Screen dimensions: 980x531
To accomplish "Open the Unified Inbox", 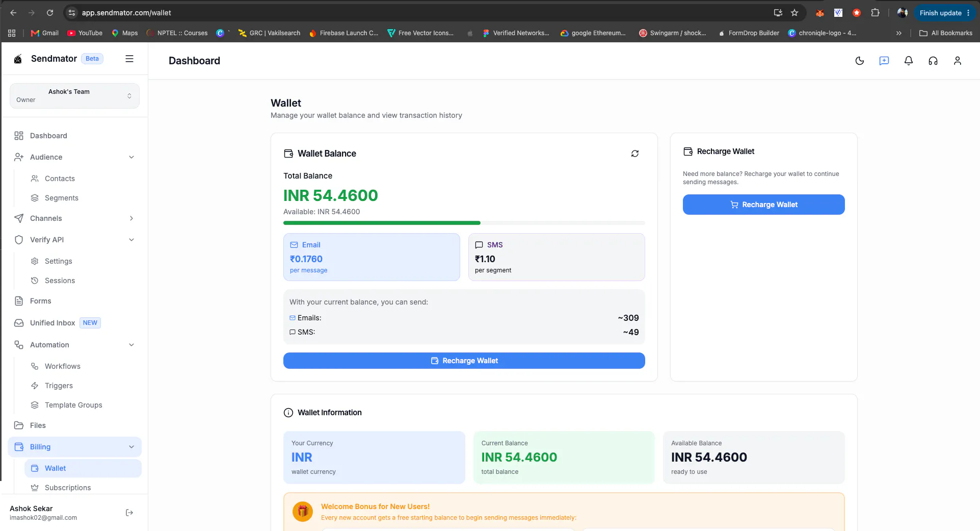I will pos(52,323).
